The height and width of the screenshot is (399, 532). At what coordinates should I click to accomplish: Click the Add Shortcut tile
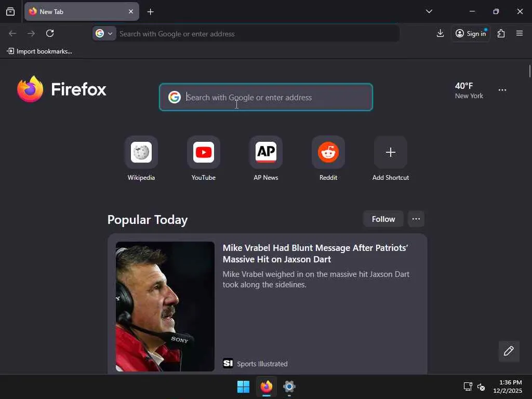391,159
